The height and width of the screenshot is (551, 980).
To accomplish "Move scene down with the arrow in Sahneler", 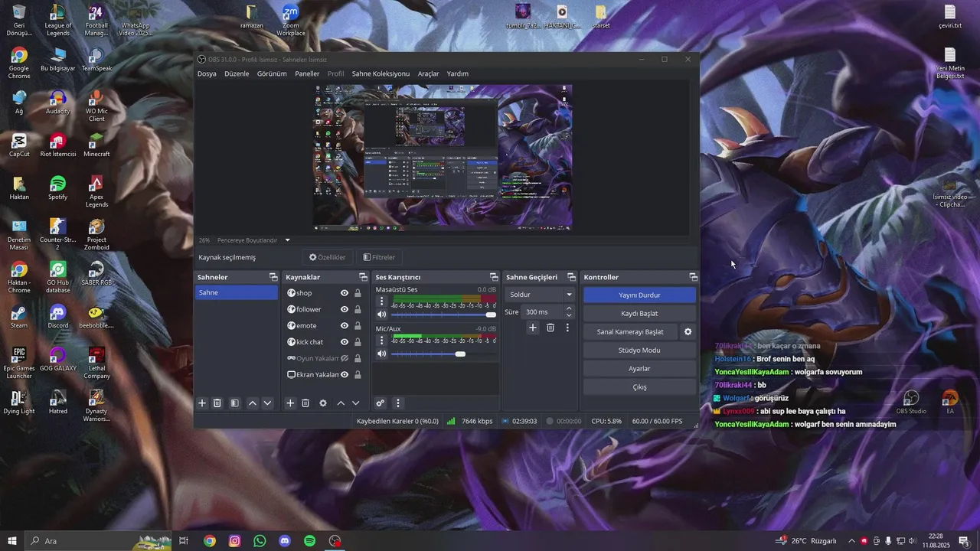I will [267, 403].
